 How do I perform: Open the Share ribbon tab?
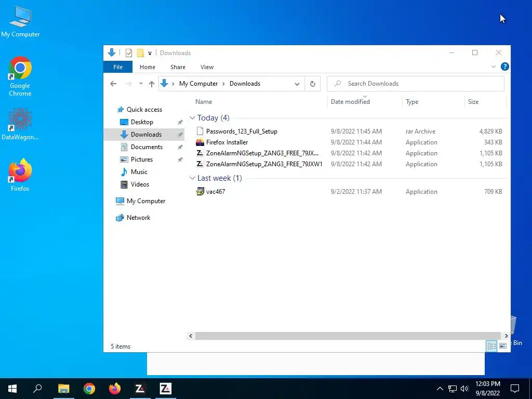[x=178, y=67]
